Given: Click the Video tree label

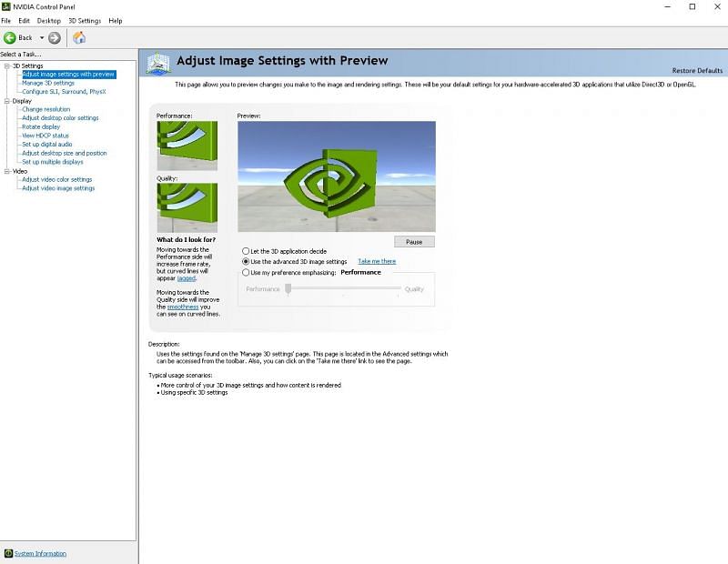Looking at the screenshot, I should point(20,171).
